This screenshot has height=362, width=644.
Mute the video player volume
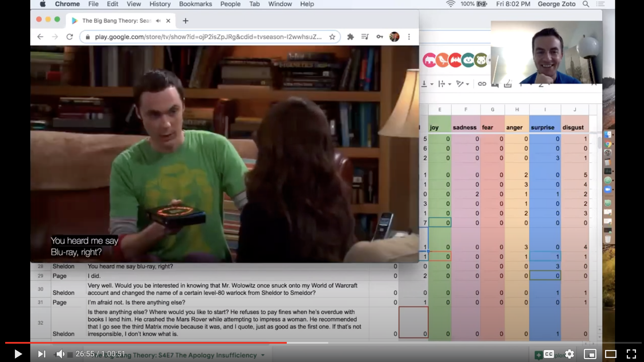coord(60,354)
